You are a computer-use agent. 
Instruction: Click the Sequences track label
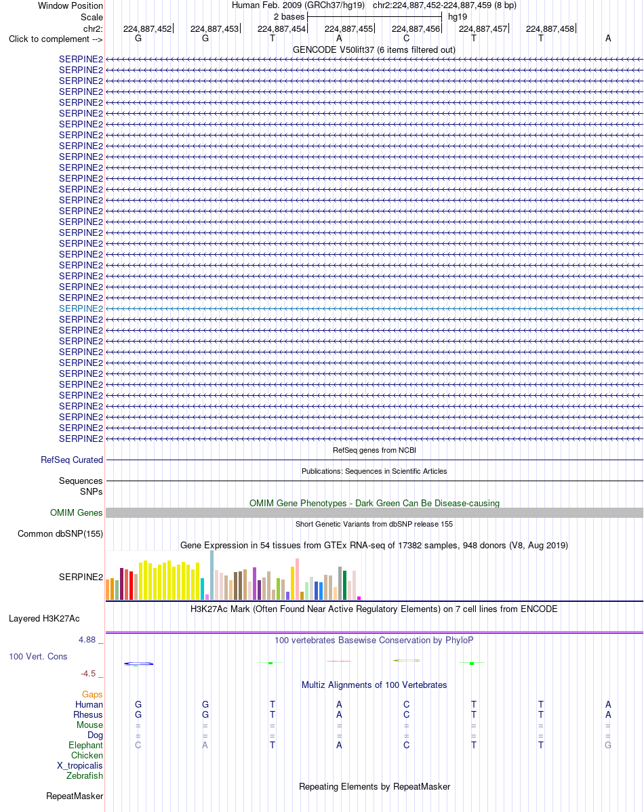81,481
